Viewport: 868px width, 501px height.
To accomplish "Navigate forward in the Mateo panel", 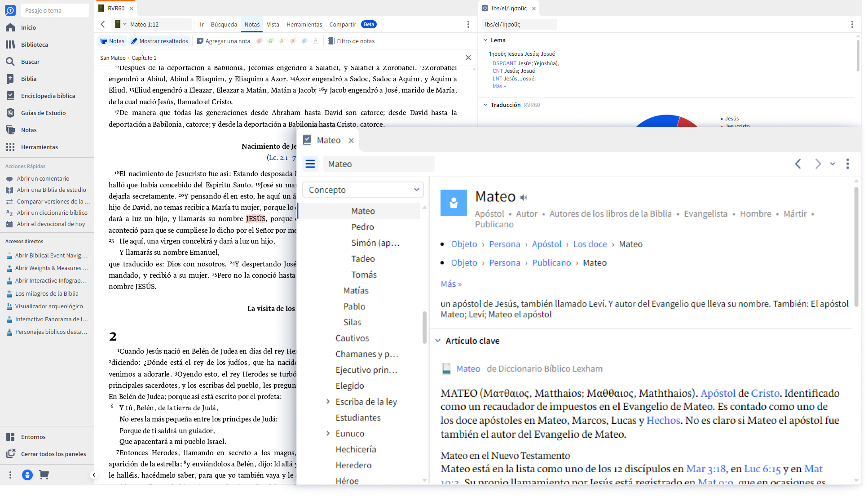I will (818, 164).
